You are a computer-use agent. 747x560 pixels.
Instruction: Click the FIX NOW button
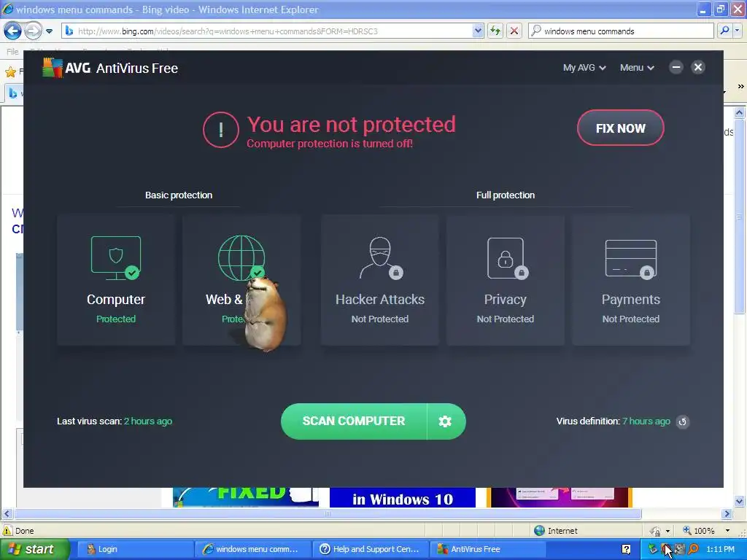point(620,128)
